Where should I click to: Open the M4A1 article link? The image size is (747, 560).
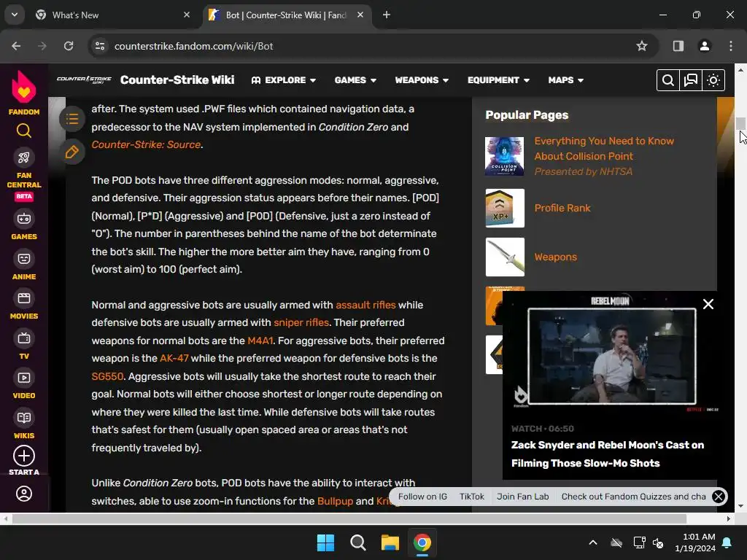[260, 341]
